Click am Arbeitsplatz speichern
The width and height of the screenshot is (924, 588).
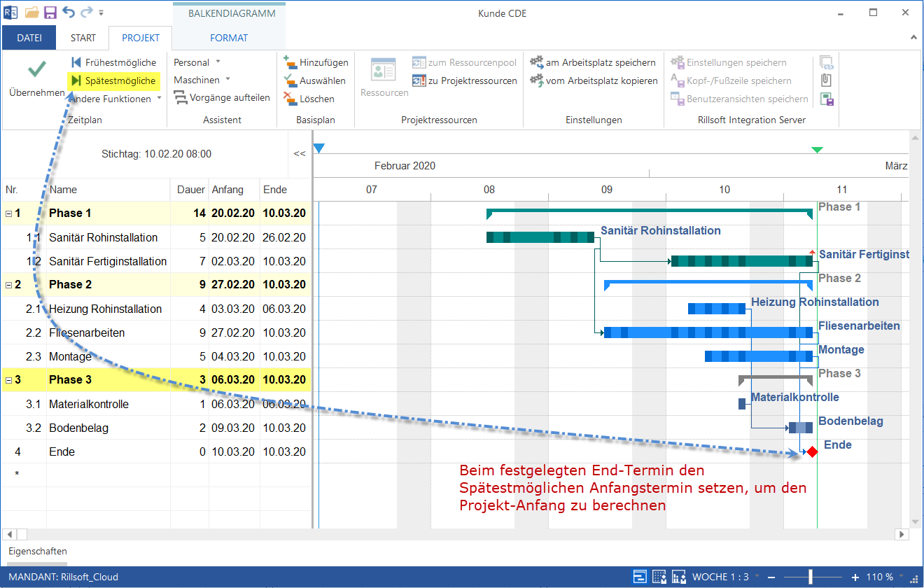click(593, 62)
